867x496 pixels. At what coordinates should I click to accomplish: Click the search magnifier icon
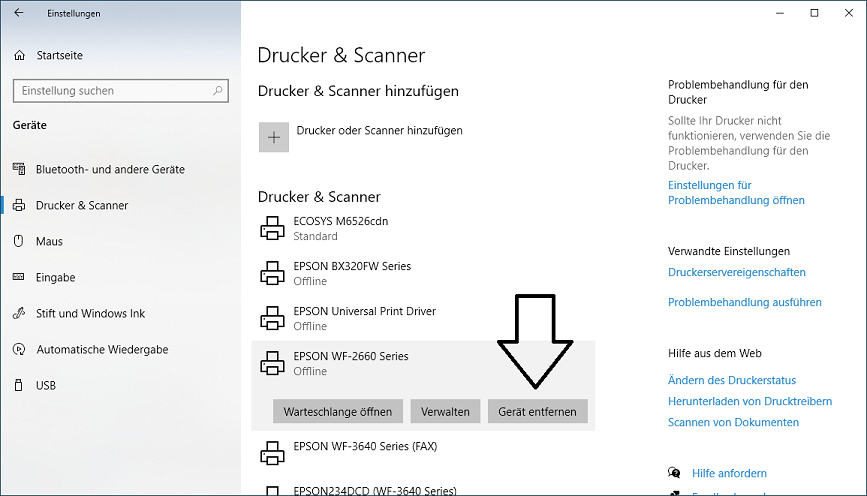tap(218, 91)
